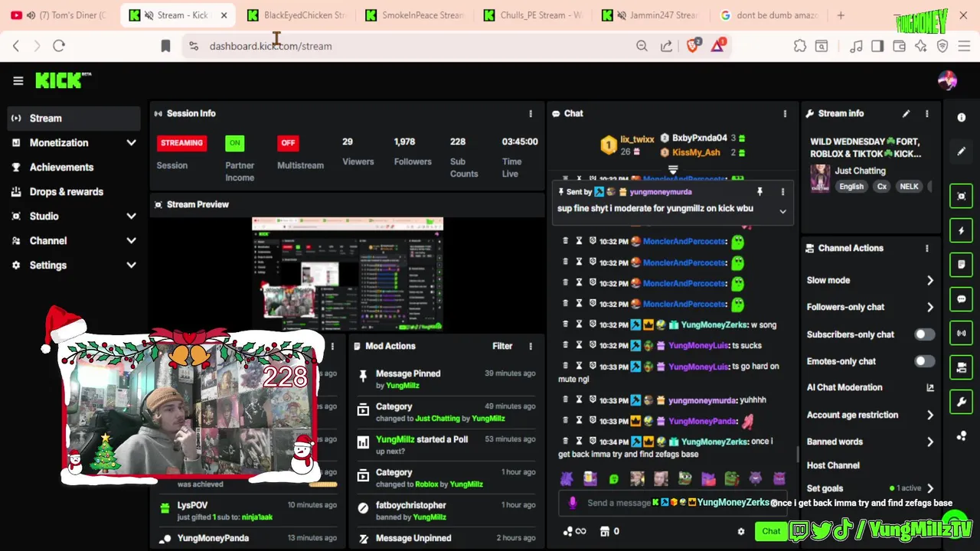Open Account age restriction options
This screenshot has width=980, height=551.
tap(871, 415)
